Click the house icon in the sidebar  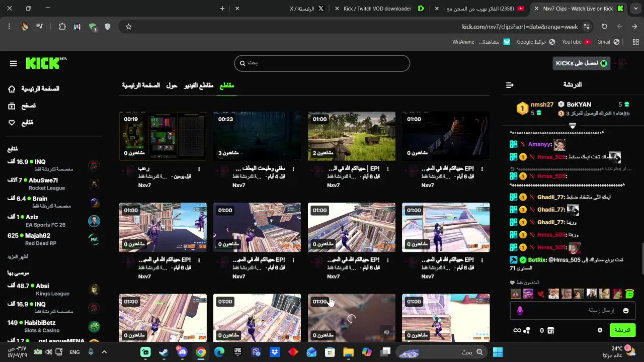coord(12,89)
